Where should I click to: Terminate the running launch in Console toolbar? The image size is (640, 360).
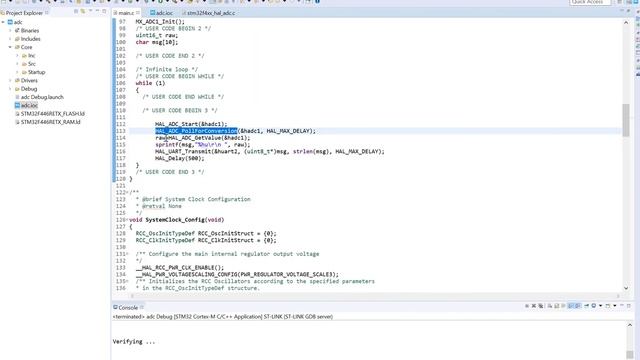coord(527,306)
